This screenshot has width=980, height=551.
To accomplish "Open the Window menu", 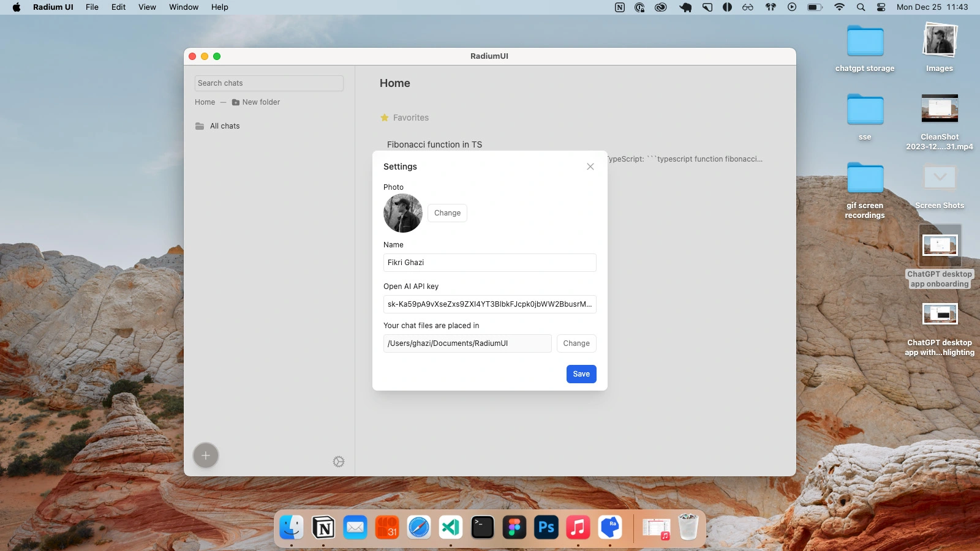I will point(184,7).
